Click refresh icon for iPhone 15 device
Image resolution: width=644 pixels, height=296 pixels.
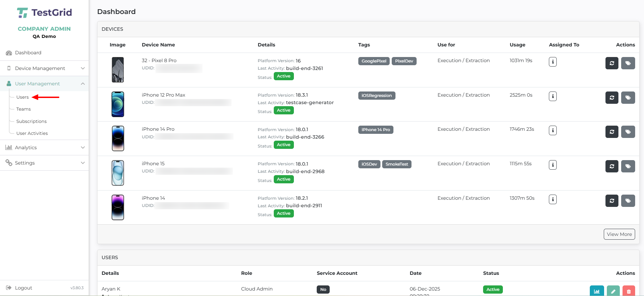(612, 166)
